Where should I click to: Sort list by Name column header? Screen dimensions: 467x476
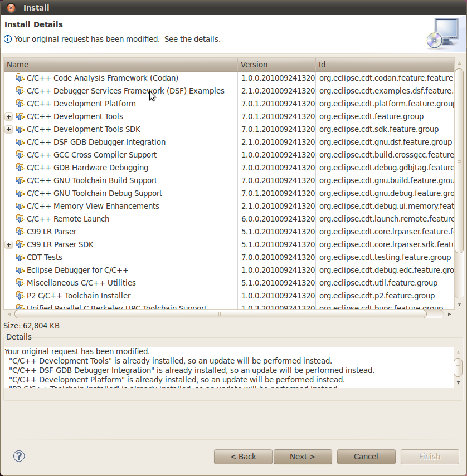click(x=120, y=65)
